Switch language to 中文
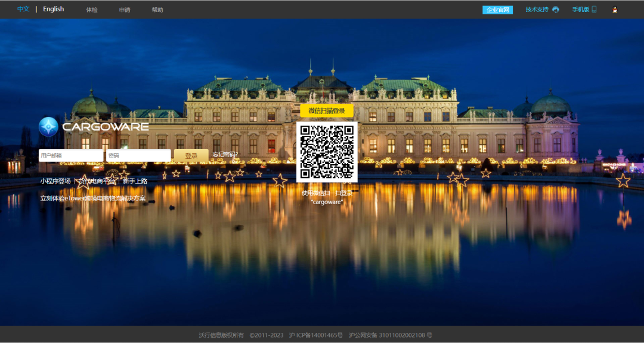 tap(23, 10)
